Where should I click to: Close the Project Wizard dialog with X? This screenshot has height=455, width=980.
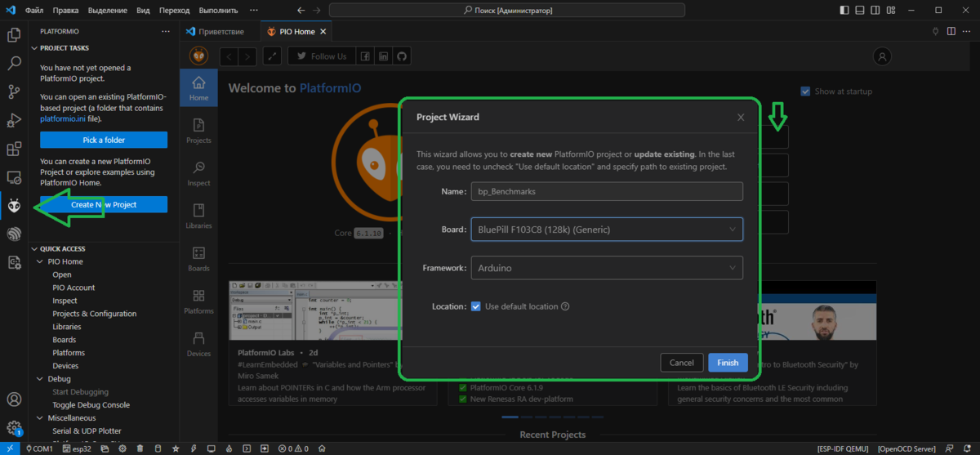point(741,117)
